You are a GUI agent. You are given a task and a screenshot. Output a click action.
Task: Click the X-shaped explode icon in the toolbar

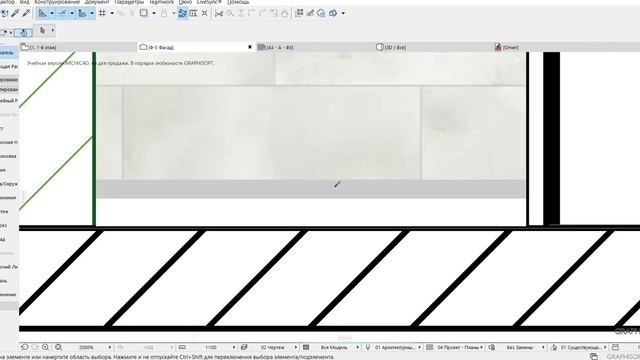click(204, 13)
